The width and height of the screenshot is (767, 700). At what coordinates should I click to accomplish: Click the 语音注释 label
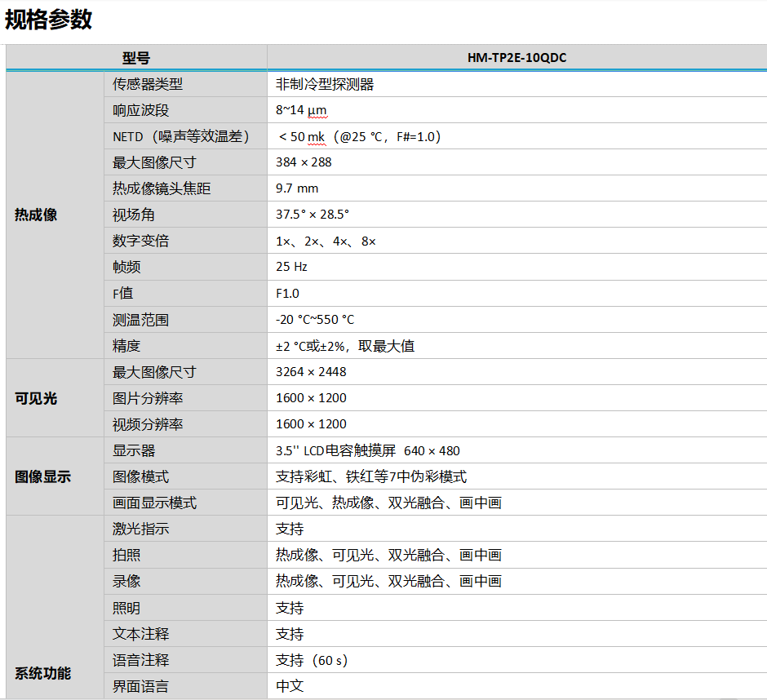coord(141,660)
